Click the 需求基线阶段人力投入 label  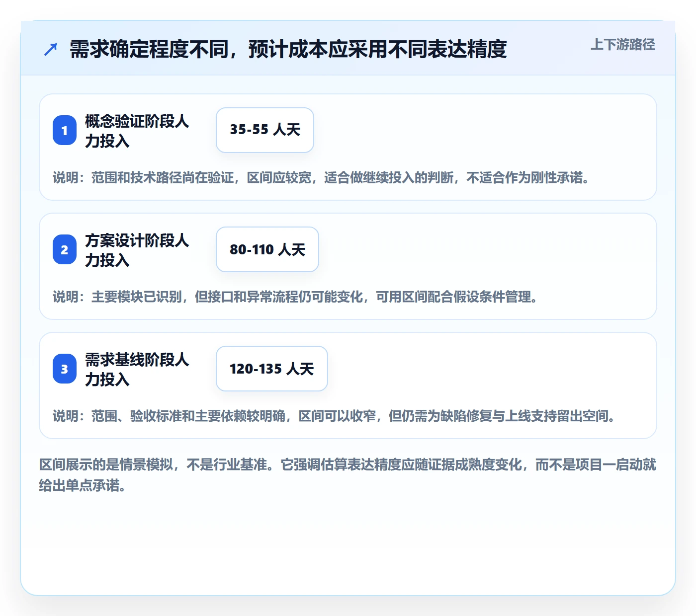(x=137, y=369)
